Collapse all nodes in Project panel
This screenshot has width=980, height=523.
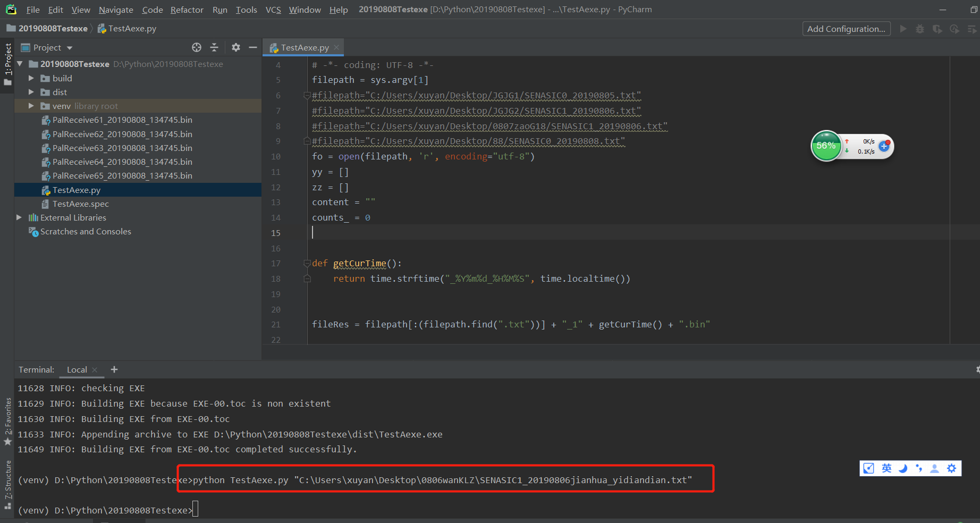tap(214, 47)
